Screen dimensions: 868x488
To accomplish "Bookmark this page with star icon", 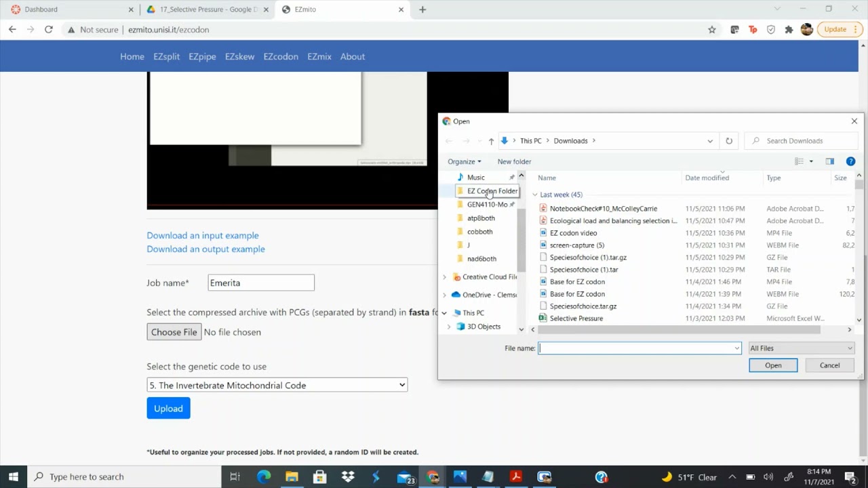I will click(711, 29).
